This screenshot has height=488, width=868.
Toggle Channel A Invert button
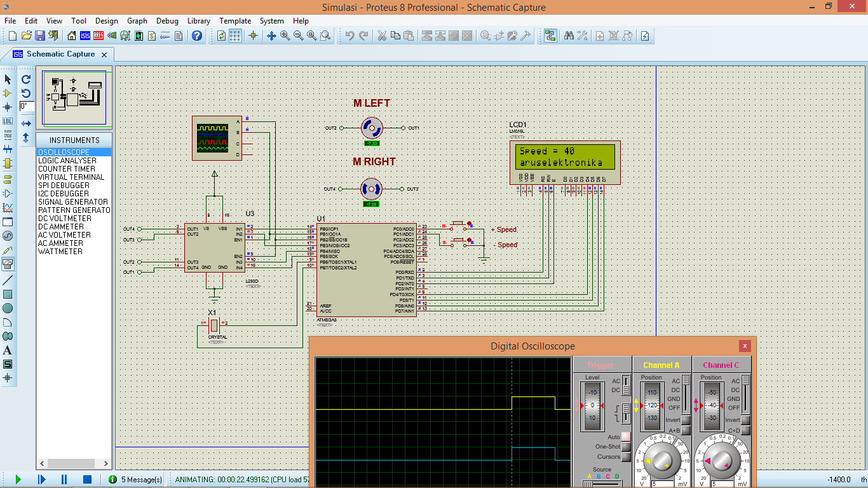(x=686, y=420)
